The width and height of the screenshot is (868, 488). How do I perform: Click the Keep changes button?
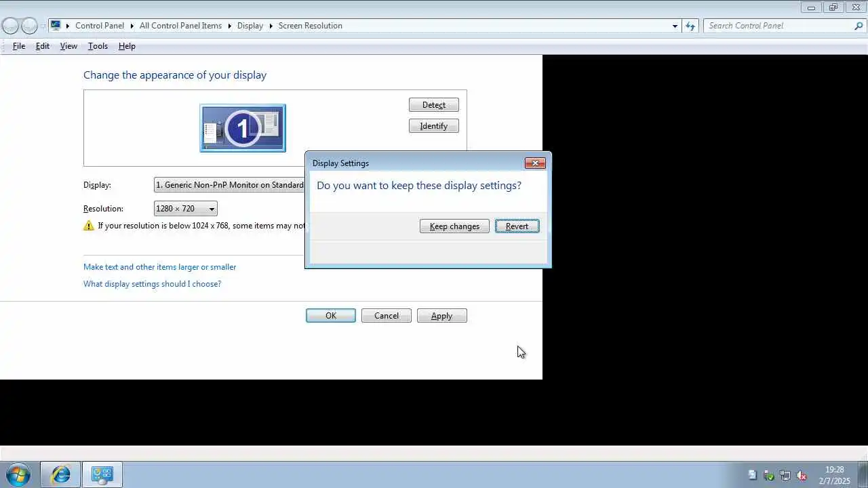pos(454,226)
